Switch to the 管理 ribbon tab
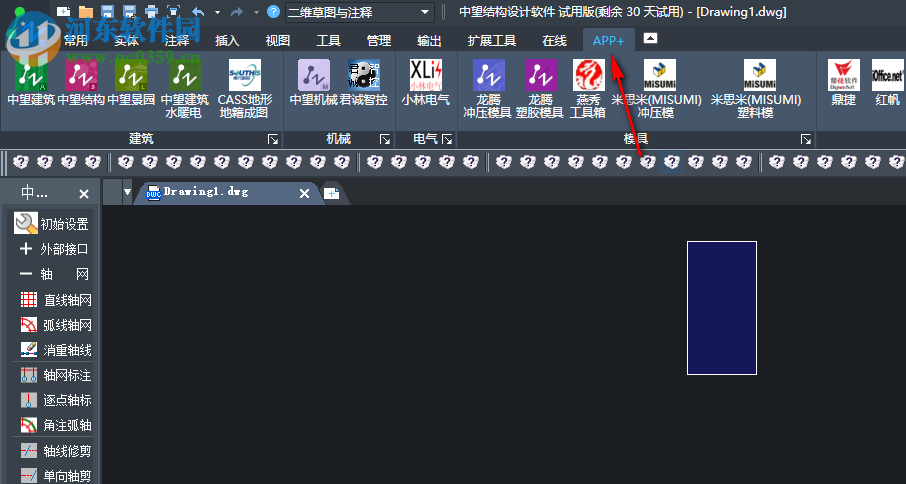 [x=379, y=40]
